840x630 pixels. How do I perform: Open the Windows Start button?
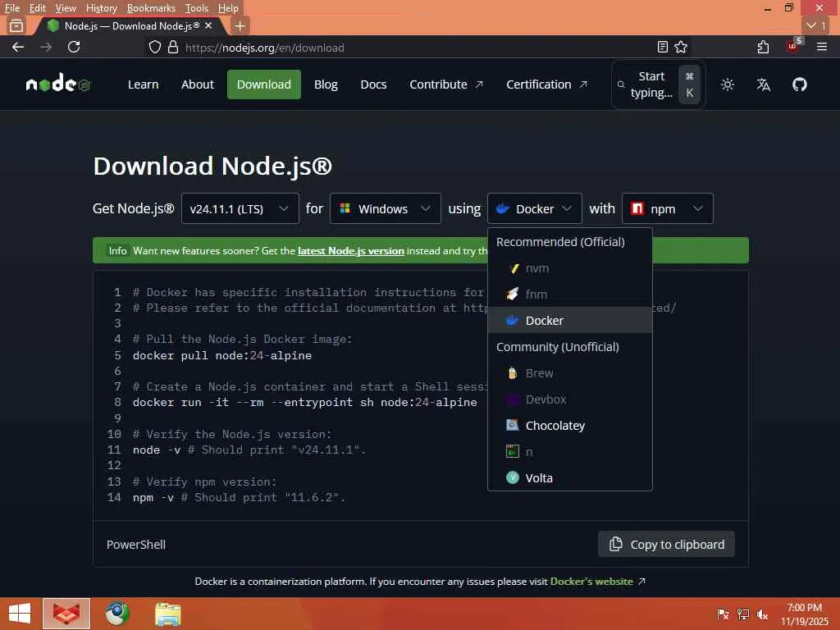click(x=20, y=614)
